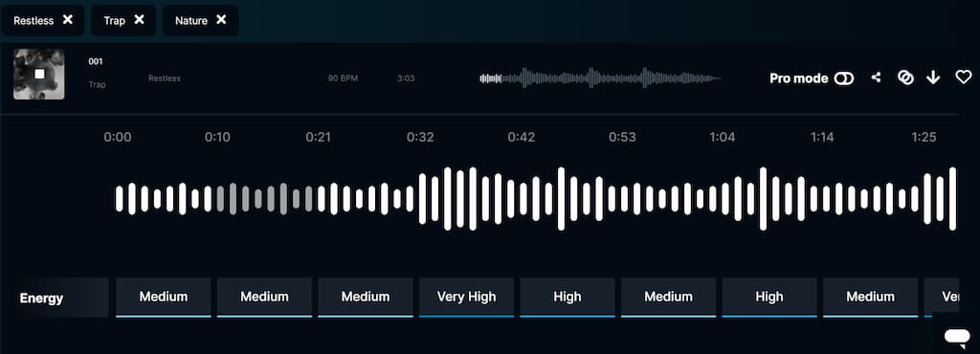Seek in the small waveform preview
980x354 pixels.
[601, 78]
